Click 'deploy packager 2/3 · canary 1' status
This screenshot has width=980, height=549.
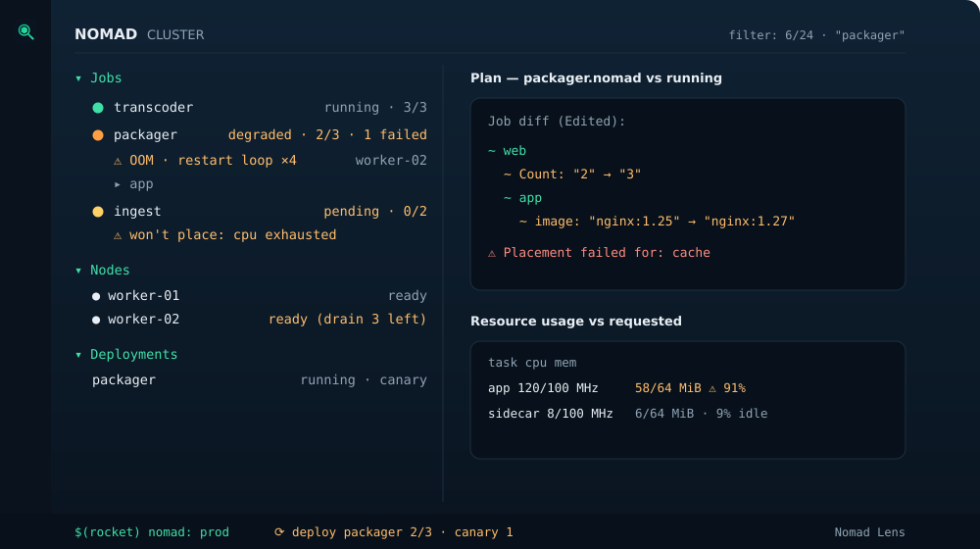click(x=403, y=532)
